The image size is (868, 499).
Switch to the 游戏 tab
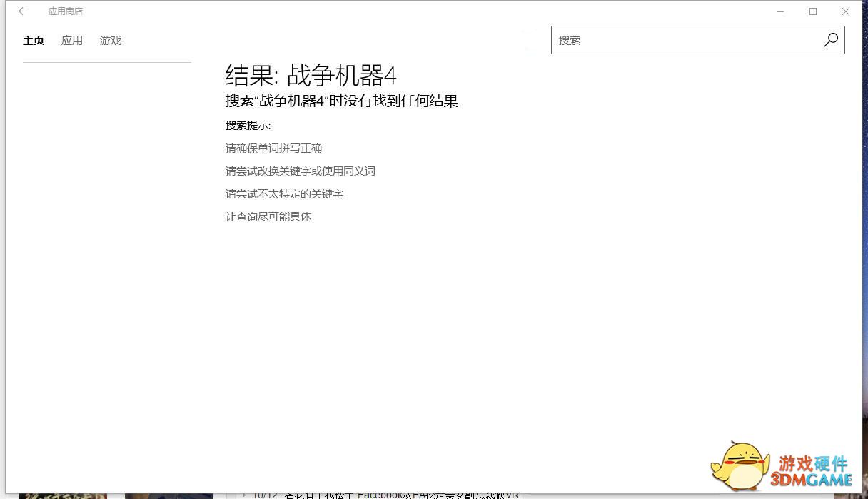111,41
